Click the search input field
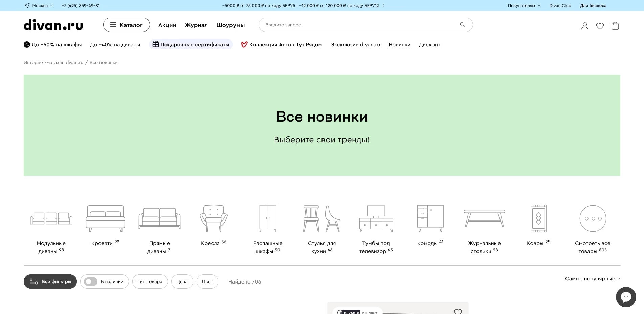The image size is (644, 314). (338, 24)
